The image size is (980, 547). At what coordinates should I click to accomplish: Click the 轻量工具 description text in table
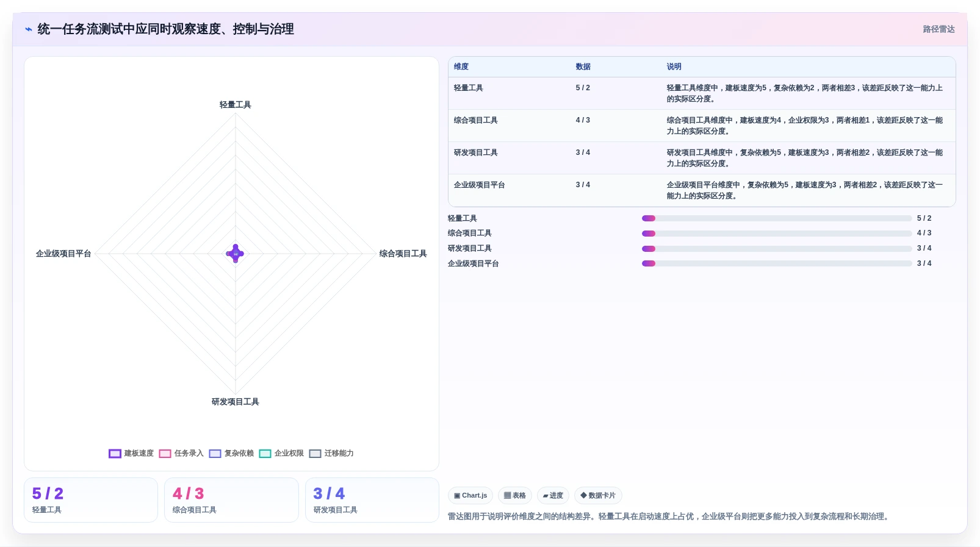tap(805, 93)
